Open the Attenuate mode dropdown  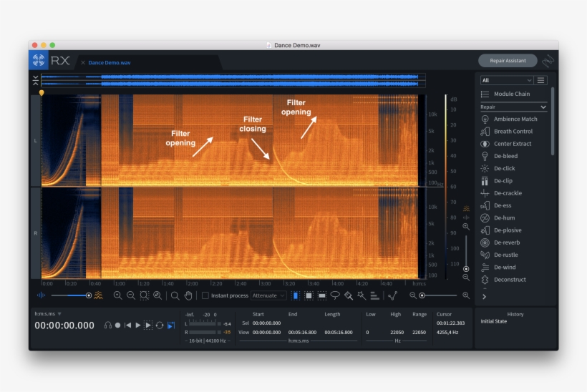(x=268, y=295)
